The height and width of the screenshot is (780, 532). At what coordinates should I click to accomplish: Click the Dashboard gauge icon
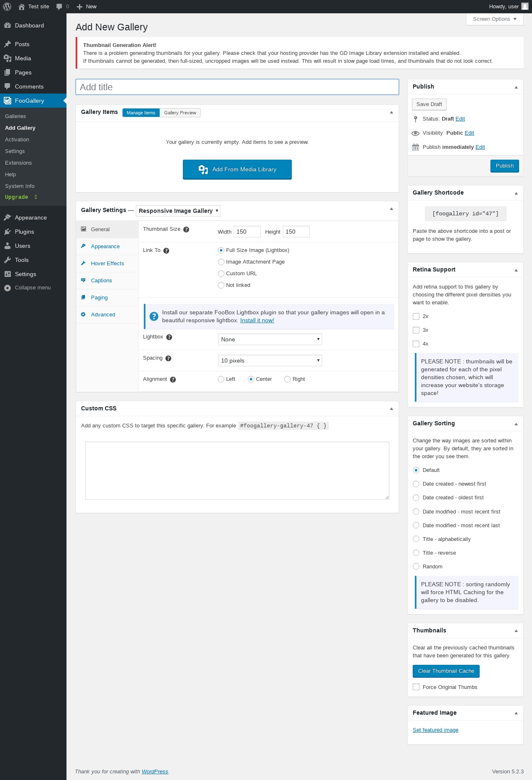click(7, 25)
